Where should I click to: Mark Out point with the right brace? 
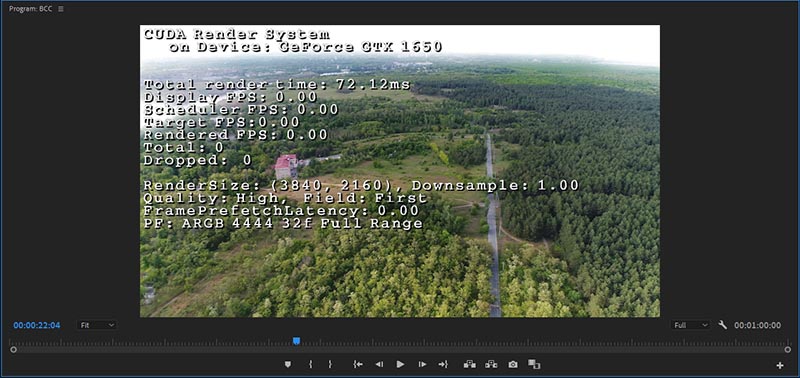(330, 364)
